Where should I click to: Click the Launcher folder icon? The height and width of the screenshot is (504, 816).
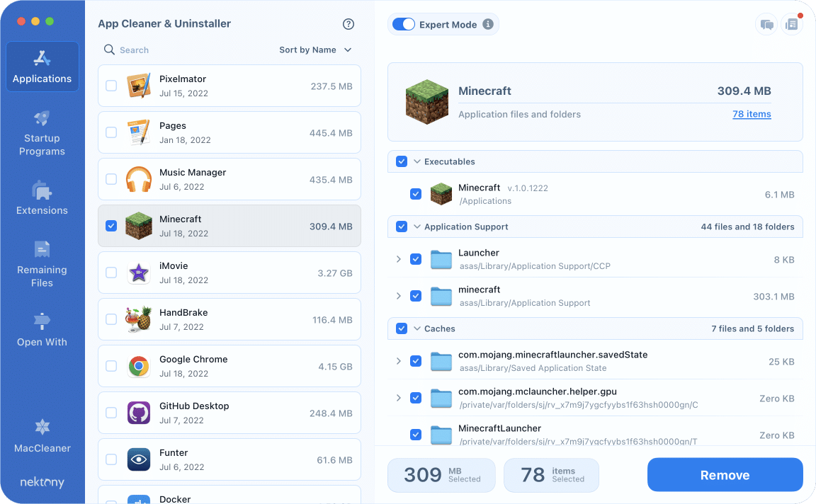click(x=441, y=259)
